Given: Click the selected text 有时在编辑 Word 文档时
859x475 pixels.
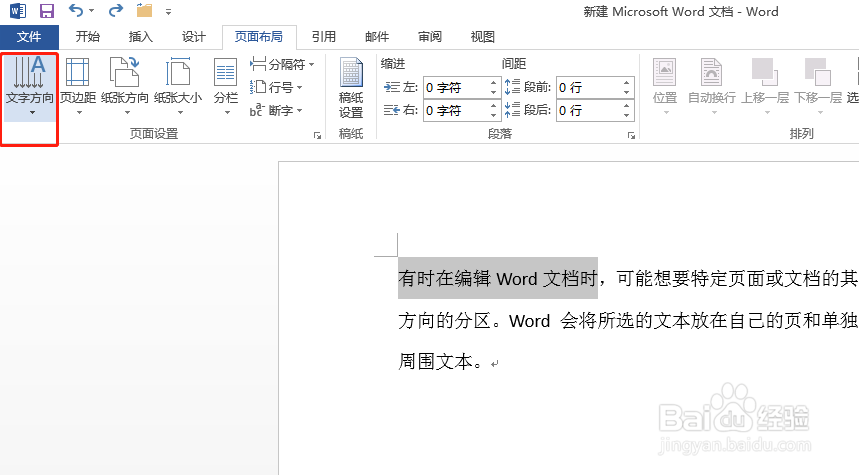Looking at the screenshot, I should [497, 278].
